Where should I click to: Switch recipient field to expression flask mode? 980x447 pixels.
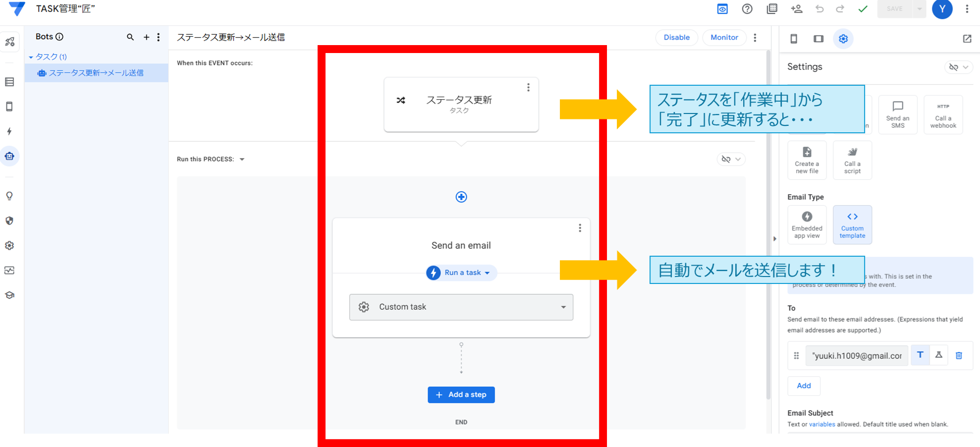point(939,355)
